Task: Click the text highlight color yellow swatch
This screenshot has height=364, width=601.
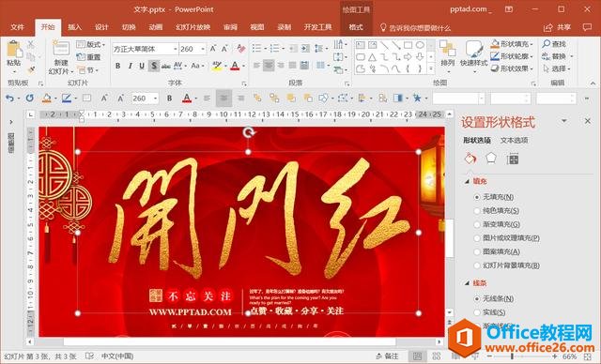Action: click(x=217, y=66)
